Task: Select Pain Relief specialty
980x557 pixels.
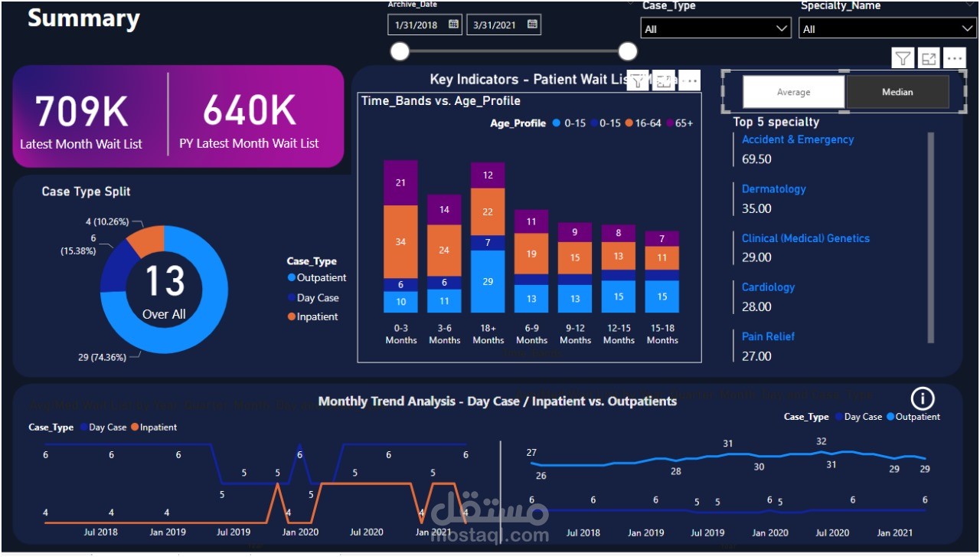Action: [768, 336]
